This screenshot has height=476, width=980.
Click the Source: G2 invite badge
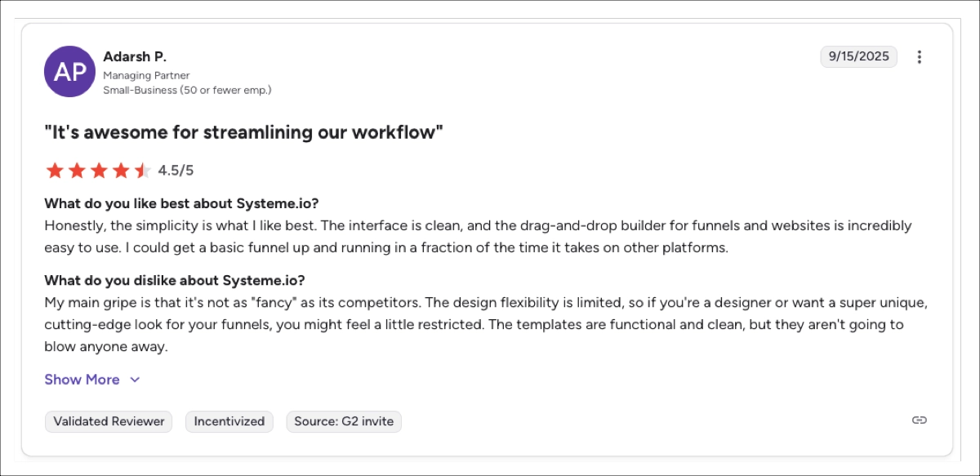(344, 421)
